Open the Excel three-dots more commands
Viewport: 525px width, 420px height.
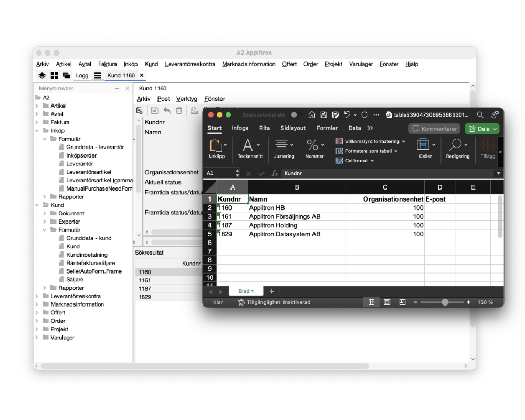point(376,115)
